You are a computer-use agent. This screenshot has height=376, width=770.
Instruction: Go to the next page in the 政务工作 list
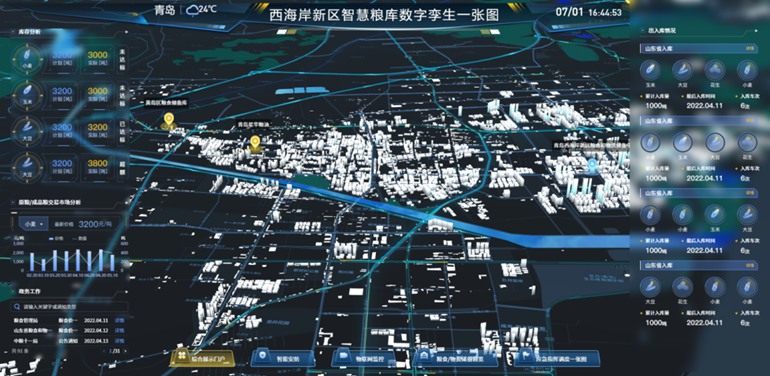point(125,351)
